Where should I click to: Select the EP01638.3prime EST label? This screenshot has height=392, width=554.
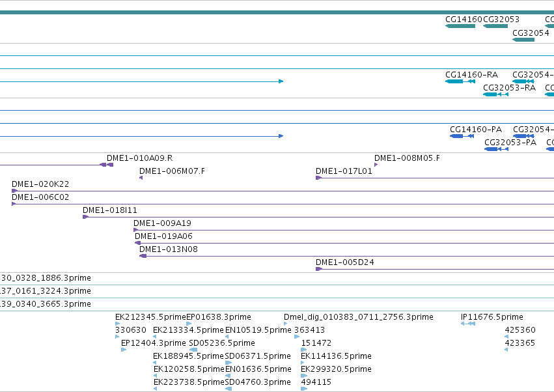219,317
